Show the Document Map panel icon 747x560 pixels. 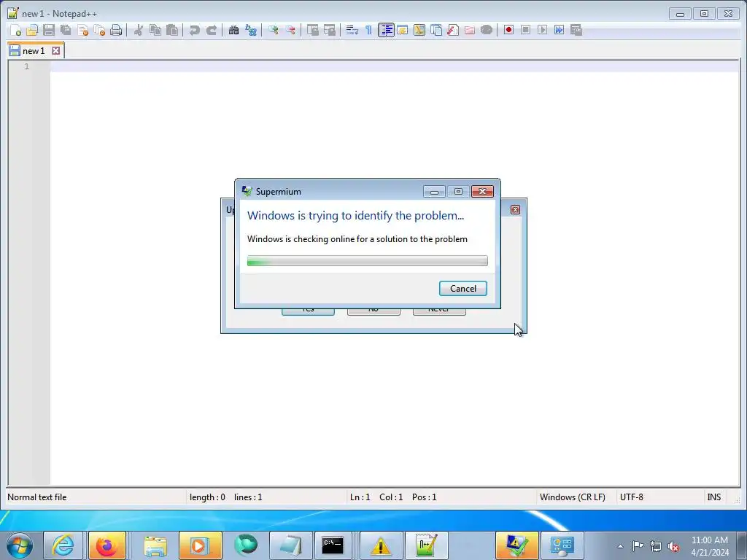(419, 30)
